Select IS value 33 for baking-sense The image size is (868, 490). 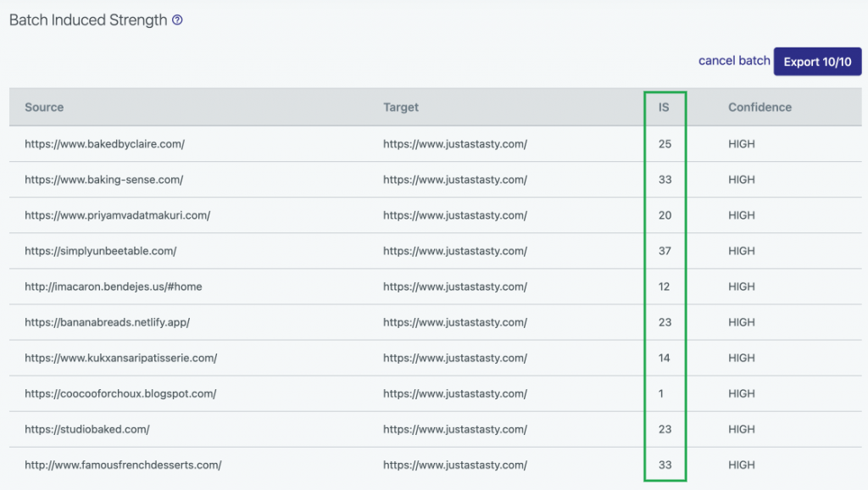pos(665,180)
